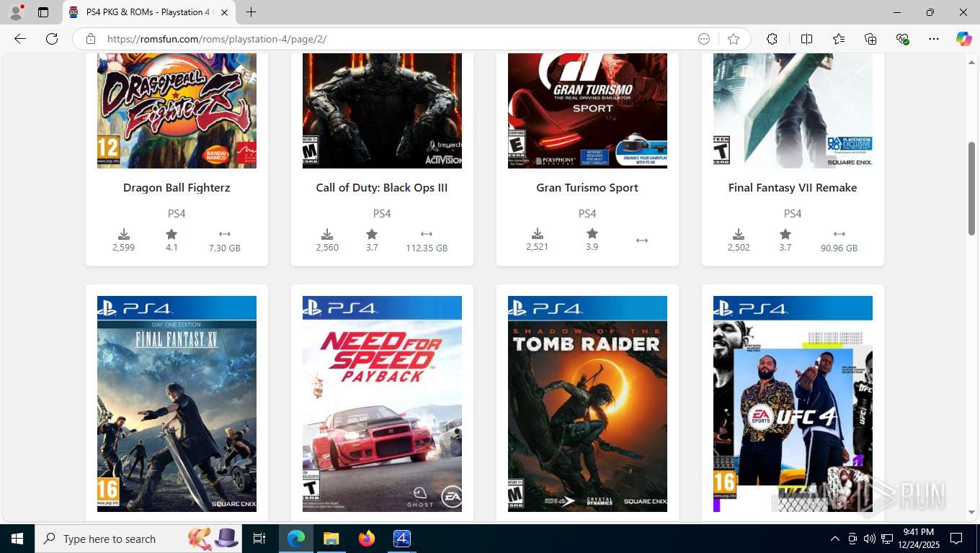Screen dimensions: 980x553
Task: Open Black Ops III cover image
Action: point(382,111)
